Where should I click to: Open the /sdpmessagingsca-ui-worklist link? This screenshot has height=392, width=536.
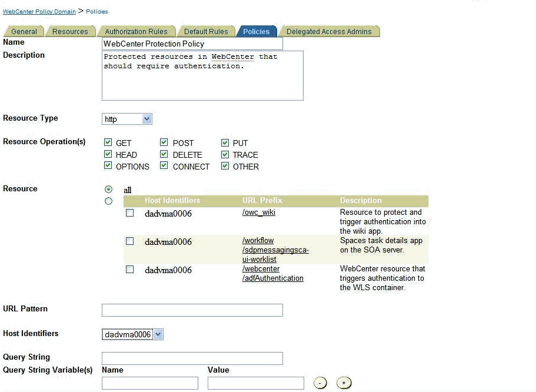(275, 254)
